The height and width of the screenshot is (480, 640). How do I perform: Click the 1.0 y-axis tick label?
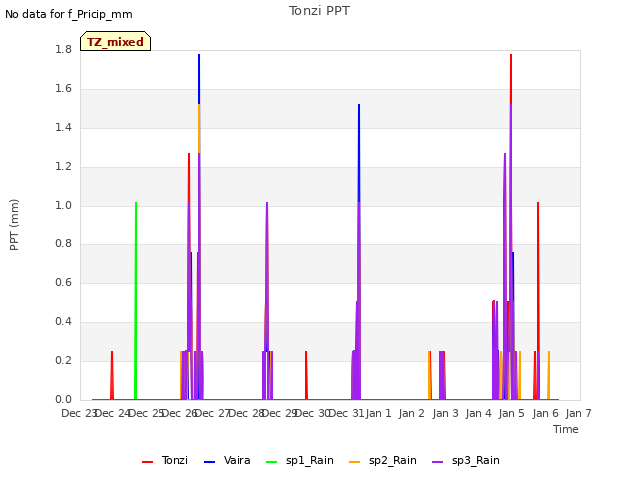tap(63, 205)
